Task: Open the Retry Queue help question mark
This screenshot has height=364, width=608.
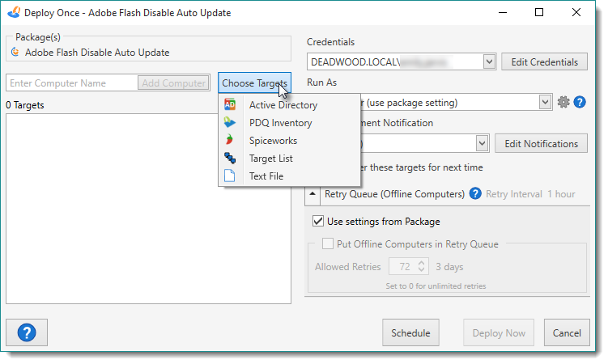Action: pyautogui.click(x=475, y=193)
